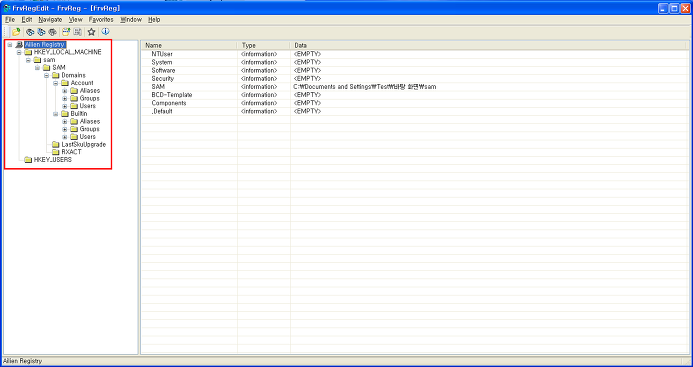
Task: Collapse the Allien Registry root node
Action: [x=10, y=45]
